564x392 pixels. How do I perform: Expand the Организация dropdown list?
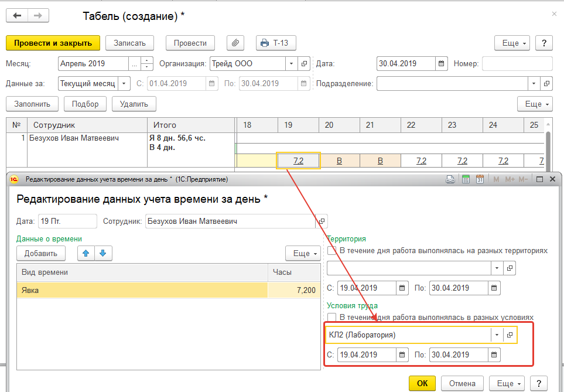coord(291,64)
